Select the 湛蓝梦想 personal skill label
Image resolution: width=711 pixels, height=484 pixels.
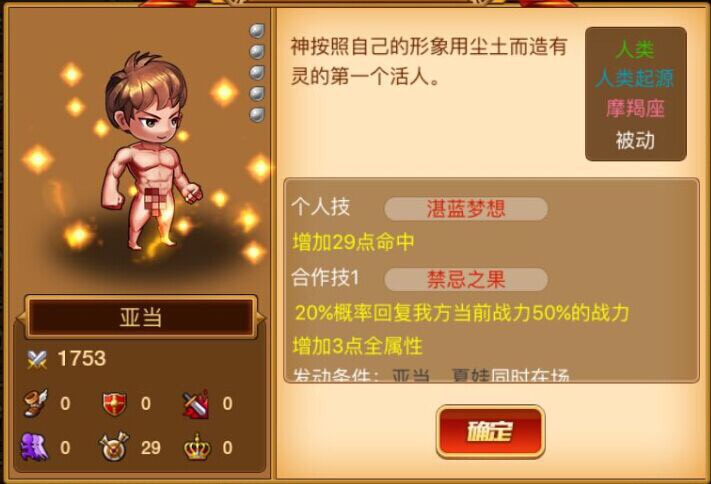coord(466,209)
